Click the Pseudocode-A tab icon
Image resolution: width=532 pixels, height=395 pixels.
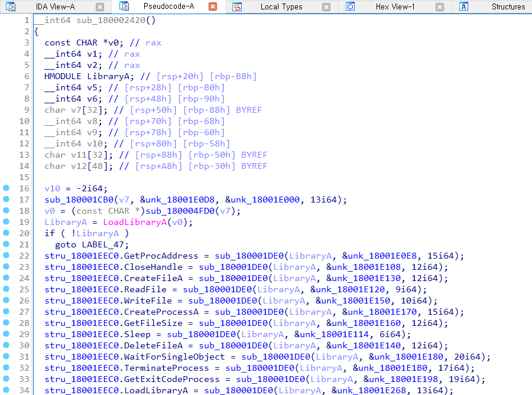tap(124, 6)
